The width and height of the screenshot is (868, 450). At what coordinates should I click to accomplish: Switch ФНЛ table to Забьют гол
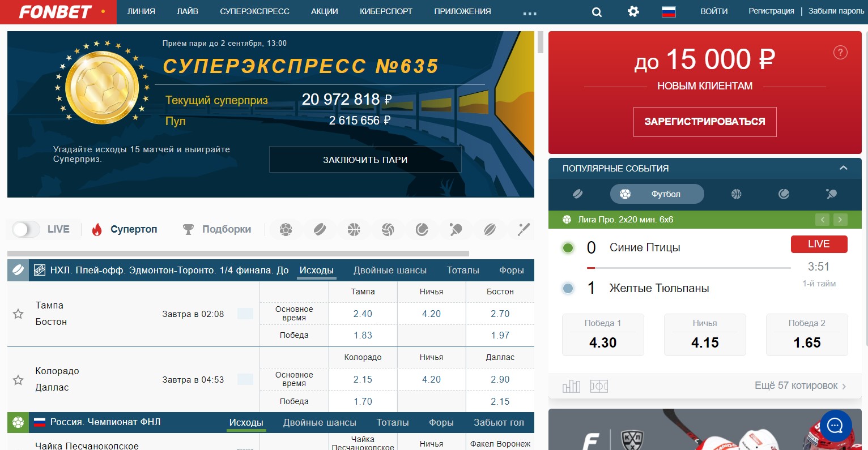(499, 423)
